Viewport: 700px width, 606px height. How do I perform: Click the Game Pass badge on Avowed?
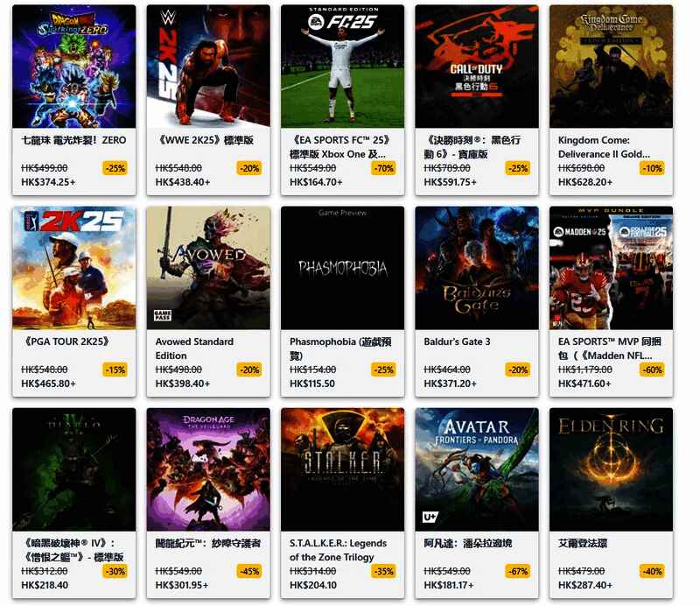point(163,315)
